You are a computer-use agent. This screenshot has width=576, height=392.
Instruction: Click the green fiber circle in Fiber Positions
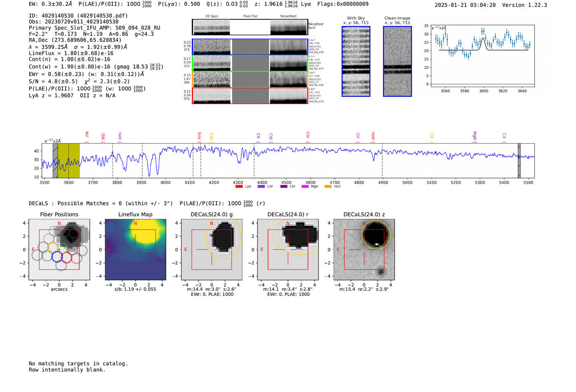click(63, 248)
